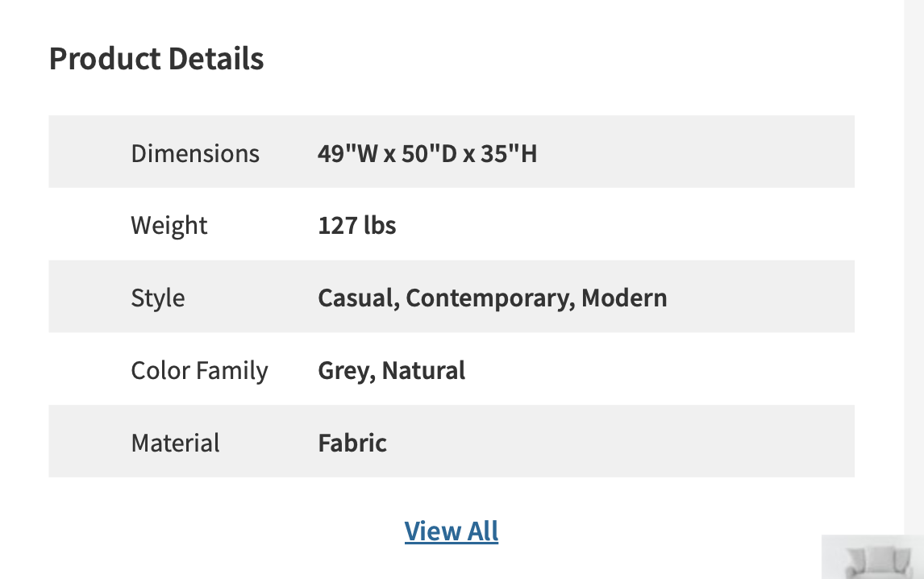Click the Product Details heading
Image resolution: width=924 pixels, height=579 pixels.
[x=156, y=59]
